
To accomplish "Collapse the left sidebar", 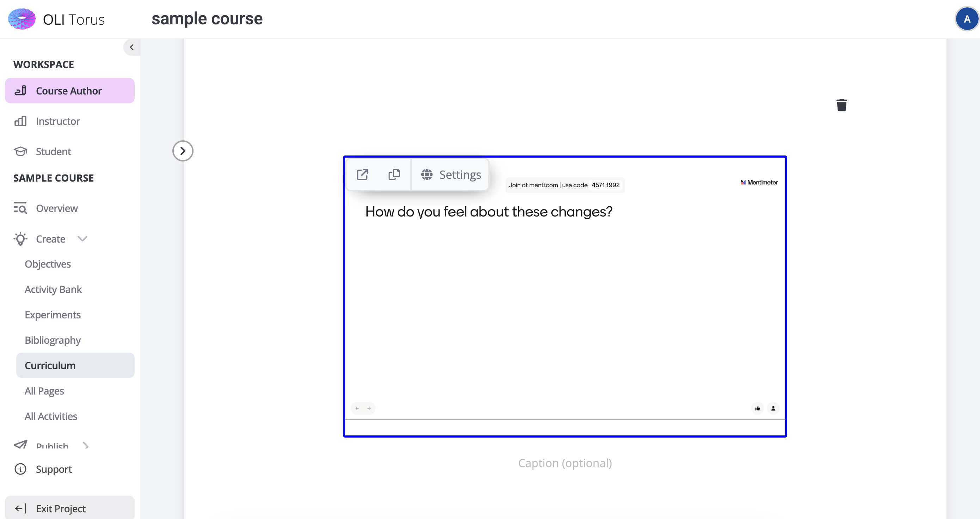I will (131, 47).
